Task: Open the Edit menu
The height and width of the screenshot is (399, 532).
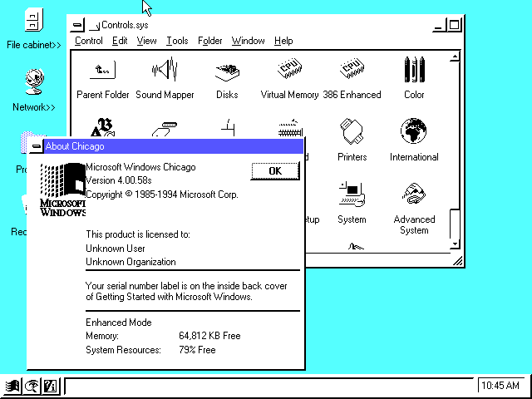Action: tap(120, 41)
